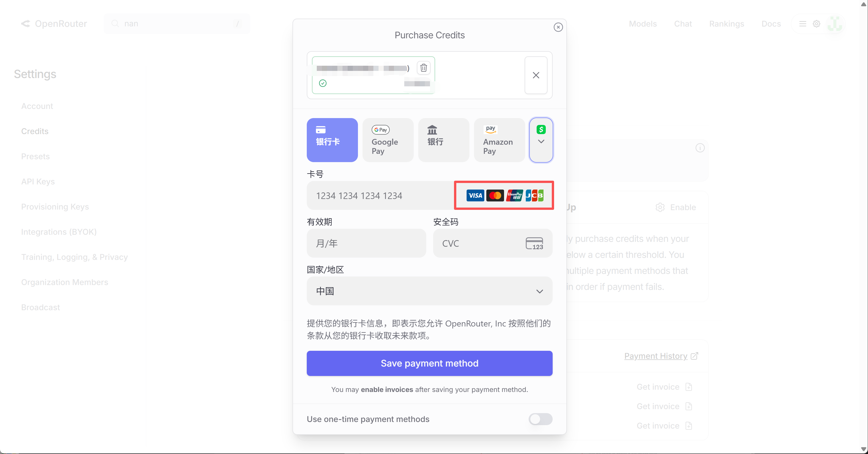
Task: Open Rankings in top navigation
Action: click(x=726, y=24)
